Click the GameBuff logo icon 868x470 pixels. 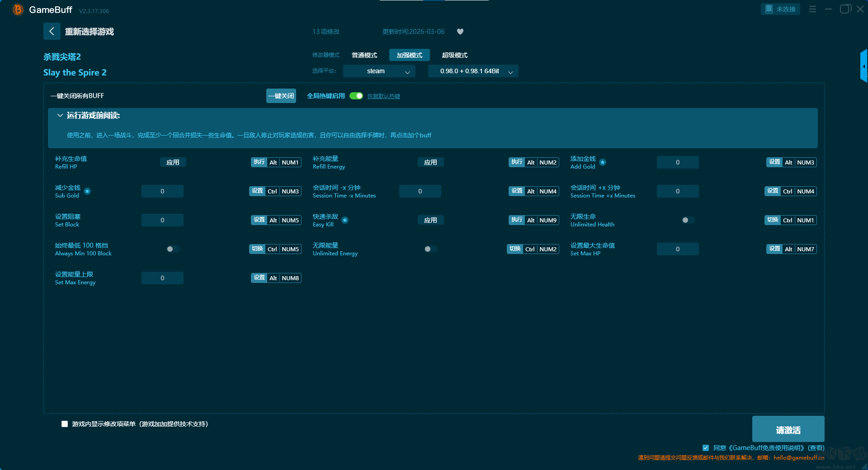point(18,9)
